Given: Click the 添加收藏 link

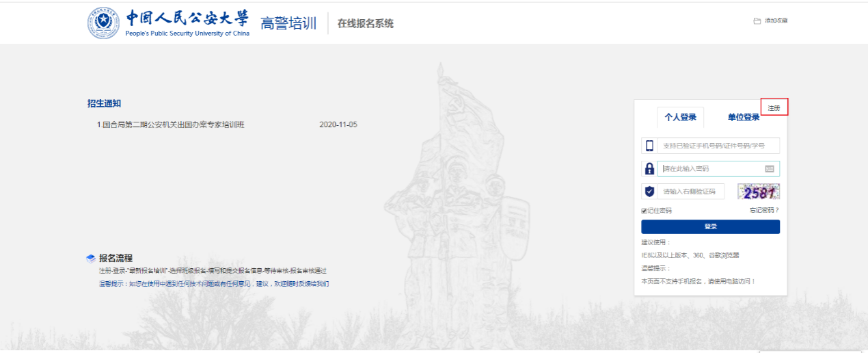Looking at the screenshot, I should pos(776,21).
